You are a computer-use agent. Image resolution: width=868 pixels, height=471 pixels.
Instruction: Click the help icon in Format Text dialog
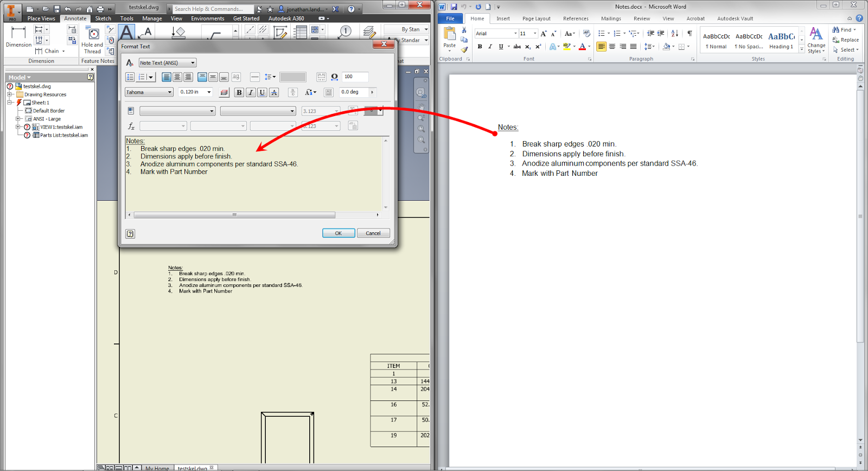tap(130, 234)
